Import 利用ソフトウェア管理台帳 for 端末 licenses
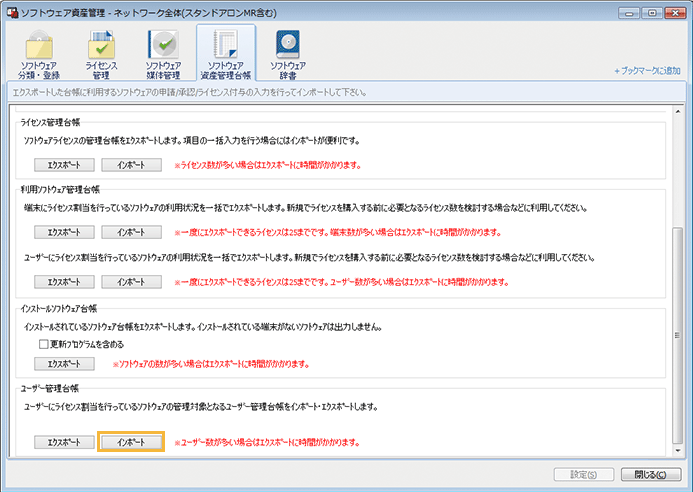 (131, 232)
